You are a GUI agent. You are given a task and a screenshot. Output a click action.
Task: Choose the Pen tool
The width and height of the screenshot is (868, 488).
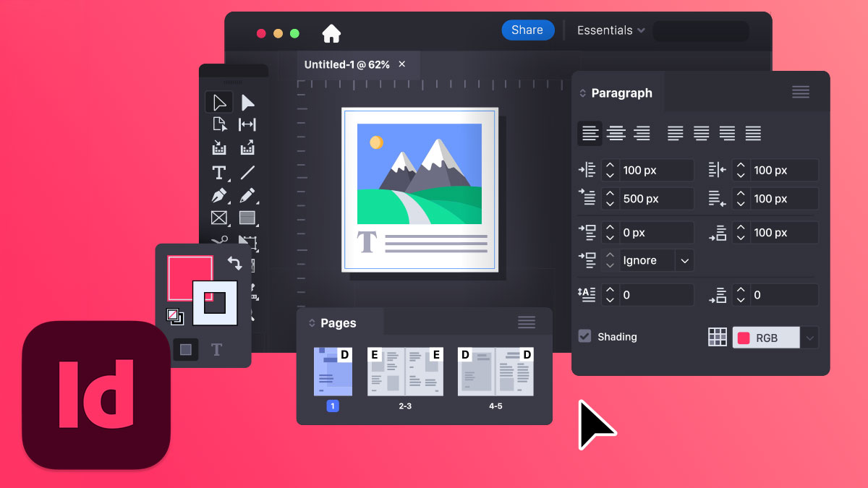click(x=219, y=195)
